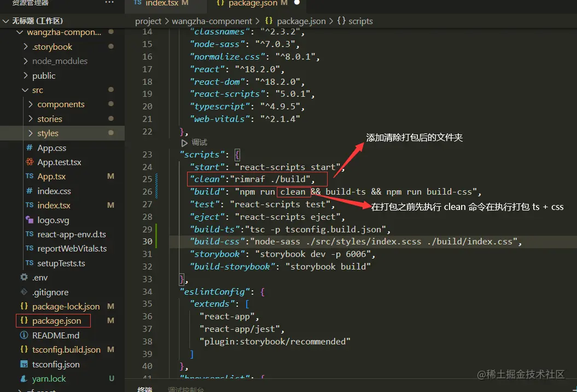Expand the .storybook folder
This screenshot has width=577, height=392.
(25, 46)
